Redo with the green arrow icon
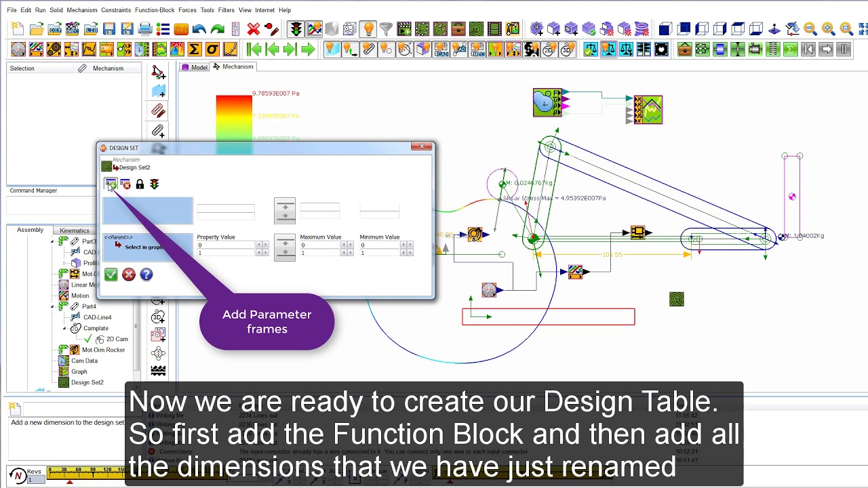 [x=218, y=29]
